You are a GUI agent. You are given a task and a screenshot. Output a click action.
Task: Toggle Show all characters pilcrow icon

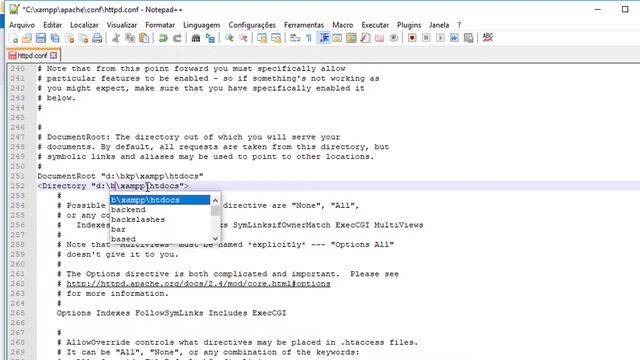pyautogui.click(x=309, y=38)
